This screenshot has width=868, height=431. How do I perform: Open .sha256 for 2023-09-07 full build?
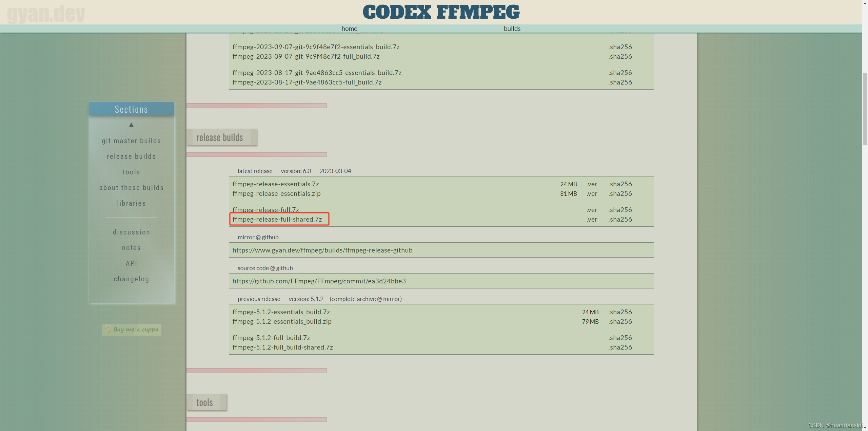click(620, 56)
